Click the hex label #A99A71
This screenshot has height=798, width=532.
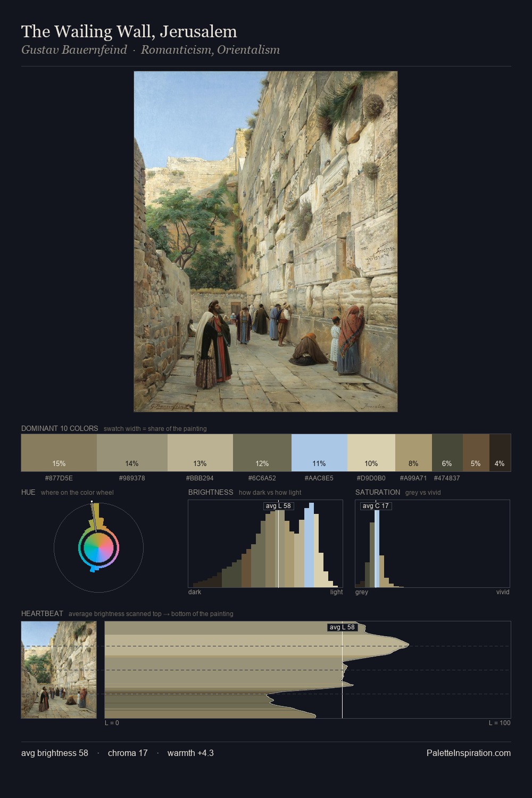pyautogui.click(x=413, y=478)
